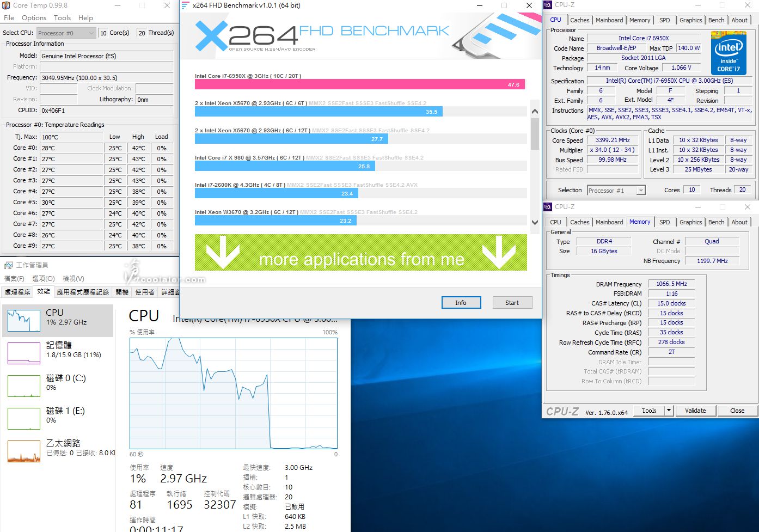Open CPU tab in lower CPU-Z window
Viewport: 759px width, 532px height.
555,222
